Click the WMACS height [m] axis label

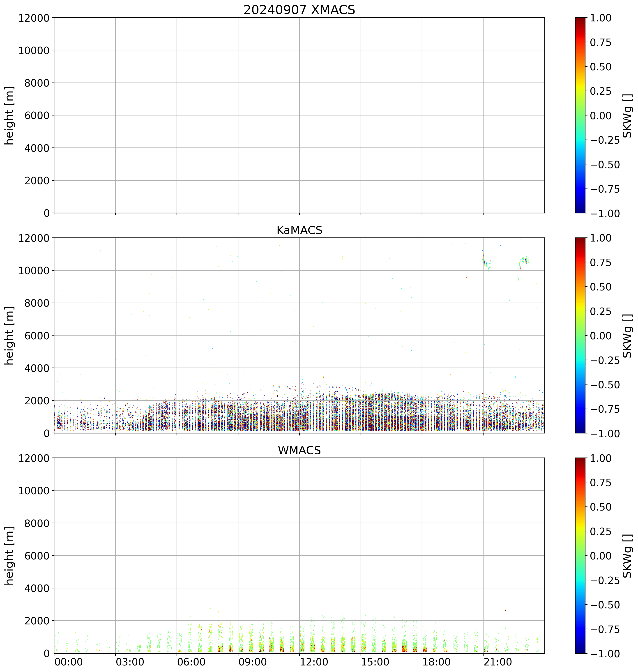click(9, 556)
